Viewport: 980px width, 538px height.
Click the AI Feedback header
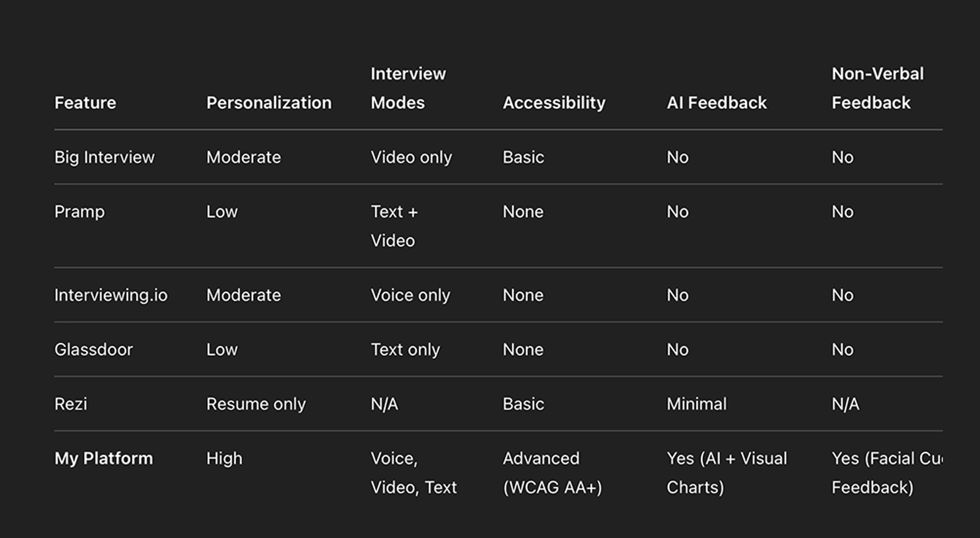tap(716, 102)
